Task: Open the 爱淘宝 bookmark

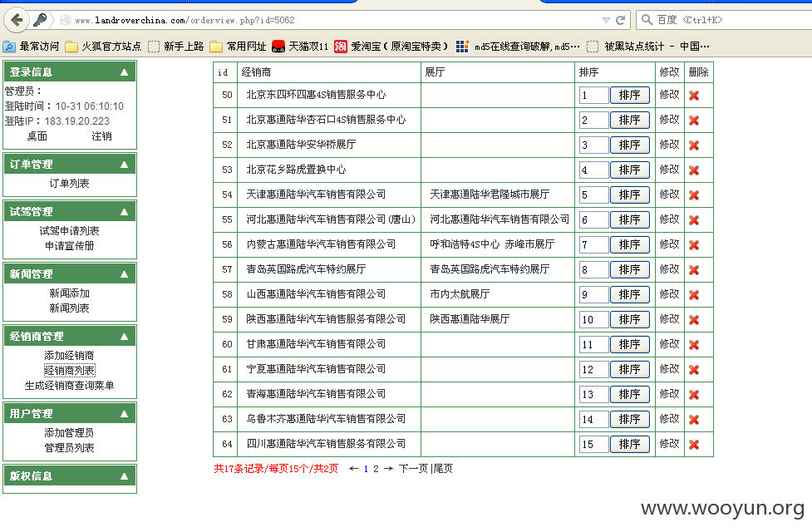Action: [391, 47]
